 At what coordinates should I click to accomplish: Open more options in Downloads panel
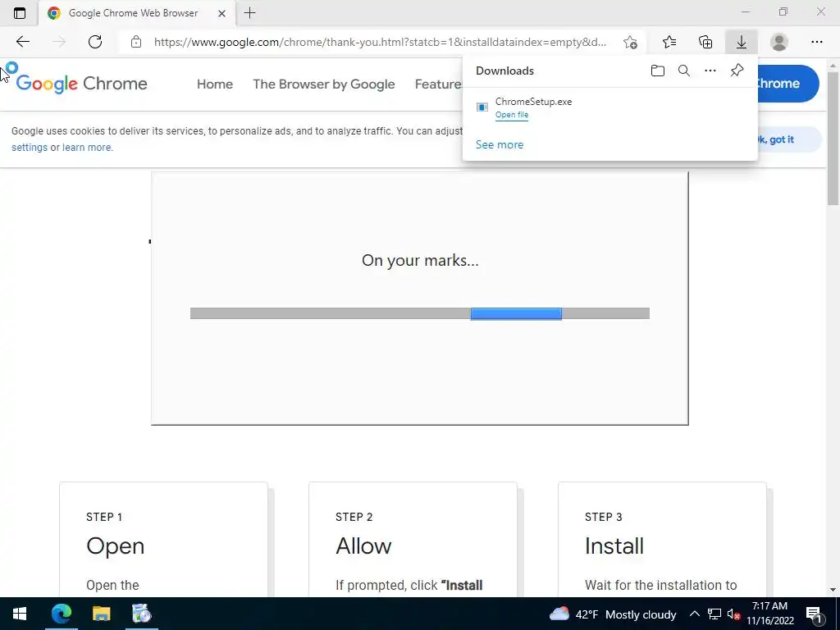pos(710,71)
